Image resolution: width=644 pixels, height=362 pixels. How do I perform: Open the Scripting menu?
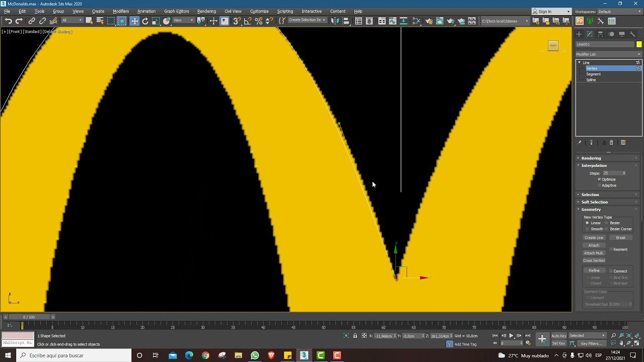point(285,11)
